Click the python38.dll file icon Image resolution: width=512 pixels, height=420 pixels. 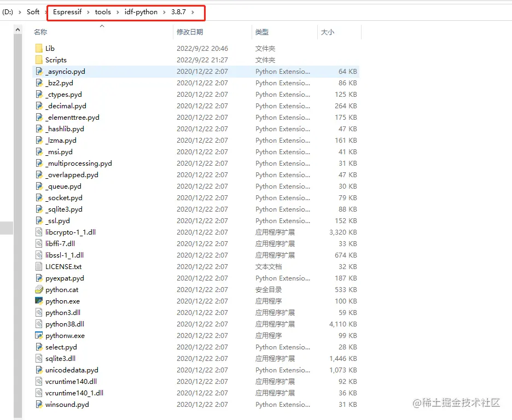point(39,324)
